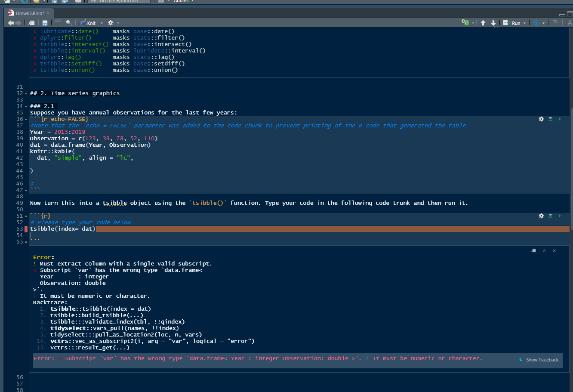Click 'Observation = c(123, 39, 78, 52, 110)' line
This screenshot has height=392, width=573.
click(x=94, y=138)
